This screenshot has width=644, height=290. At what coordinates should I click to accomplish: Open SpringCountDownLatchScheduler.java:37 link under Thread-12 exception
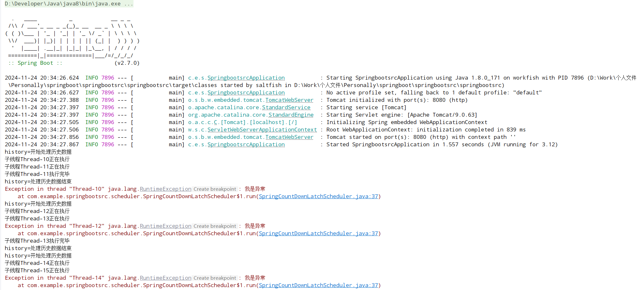pyautogui.click(x=318, y=234)
